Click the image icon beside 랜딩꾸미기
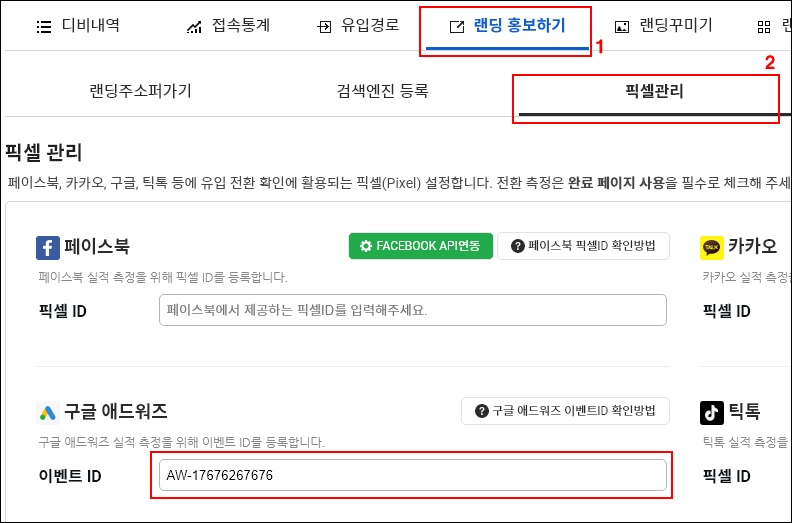Screen dimensions: 792x523 pos(622,27)
